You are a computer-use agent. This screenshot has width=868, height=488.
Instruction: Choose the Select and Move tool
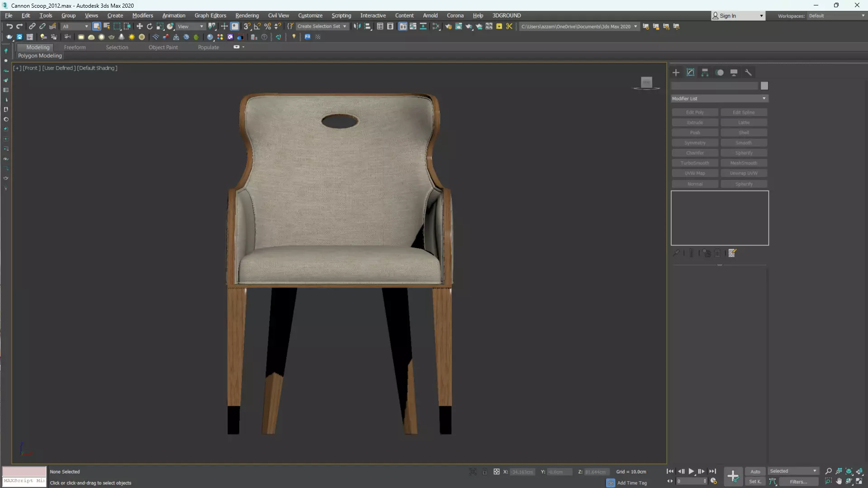click(x=139, y=26)
